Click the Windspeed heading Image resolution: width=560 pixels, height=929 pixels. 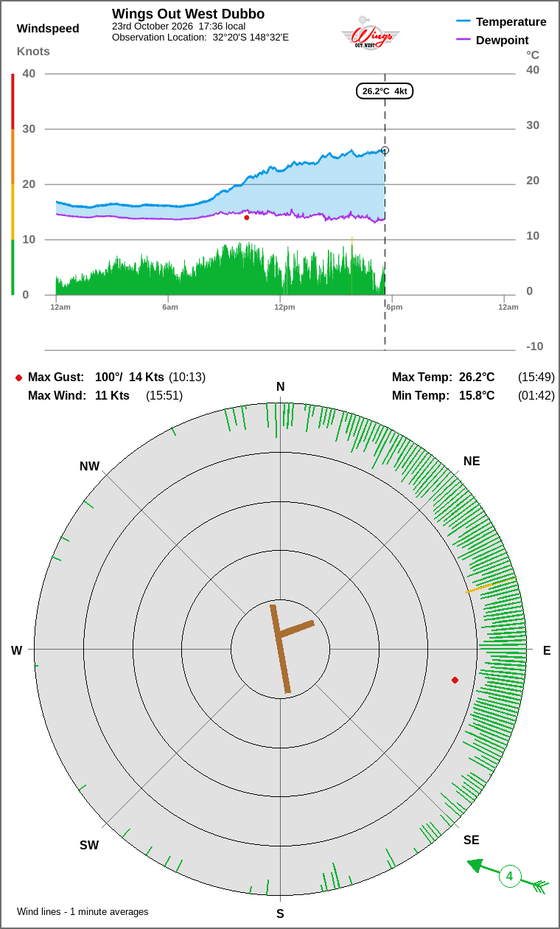click(x=48, y=29)
